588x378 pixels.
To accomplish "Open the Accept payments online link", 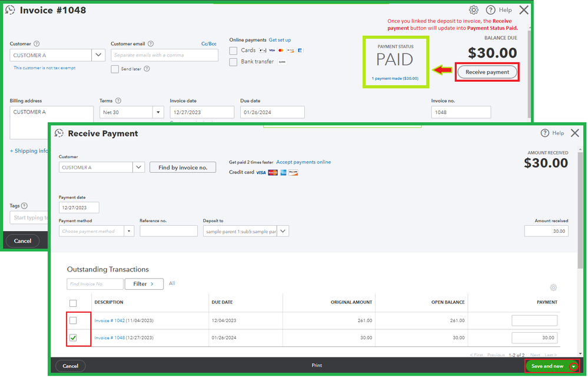I will (303, 162).
